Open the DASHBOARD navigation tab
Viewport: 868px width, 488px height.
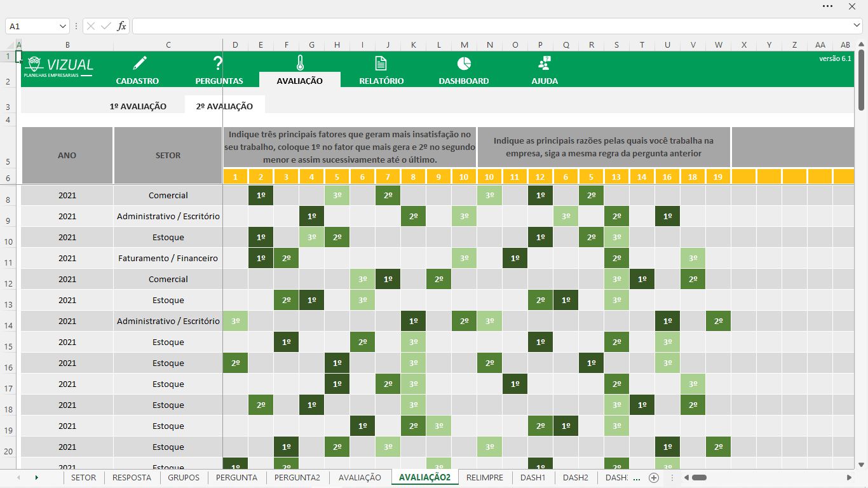click(x=464, y=81)
